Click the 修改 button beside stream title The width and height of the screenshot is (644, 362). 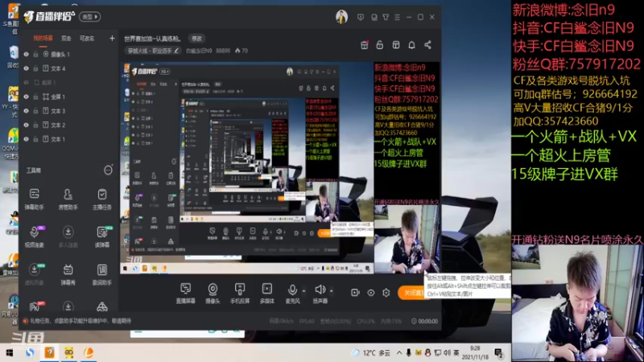[x=196, y=39]
